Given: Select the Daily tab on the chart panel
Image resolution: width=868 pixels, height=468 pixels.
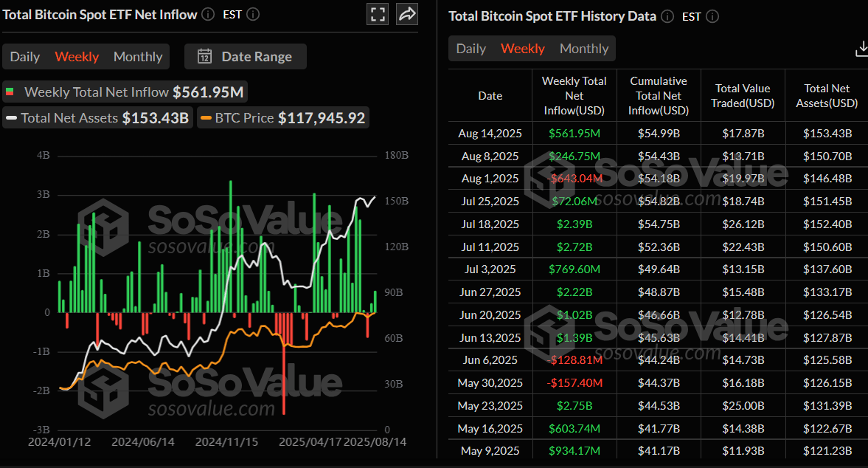Looking at the screenshot, I should [25, 56].
